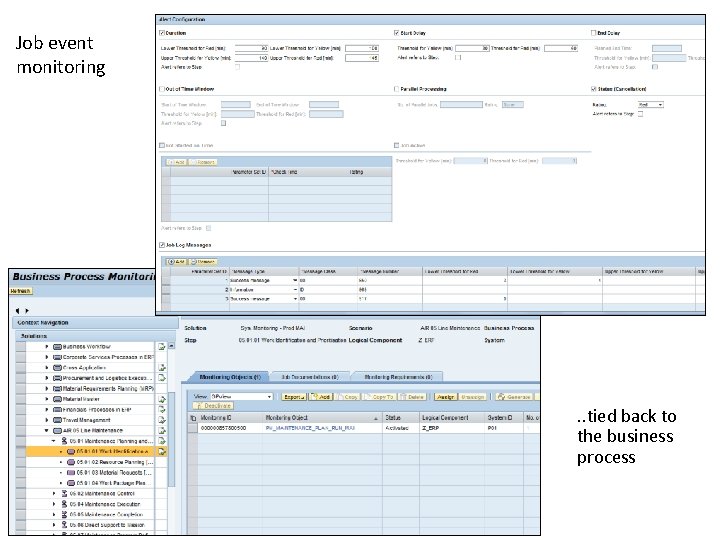Screen dimensions: 720x540
Task: Switch to Job Documentations (0) tab
Action: 310,377
